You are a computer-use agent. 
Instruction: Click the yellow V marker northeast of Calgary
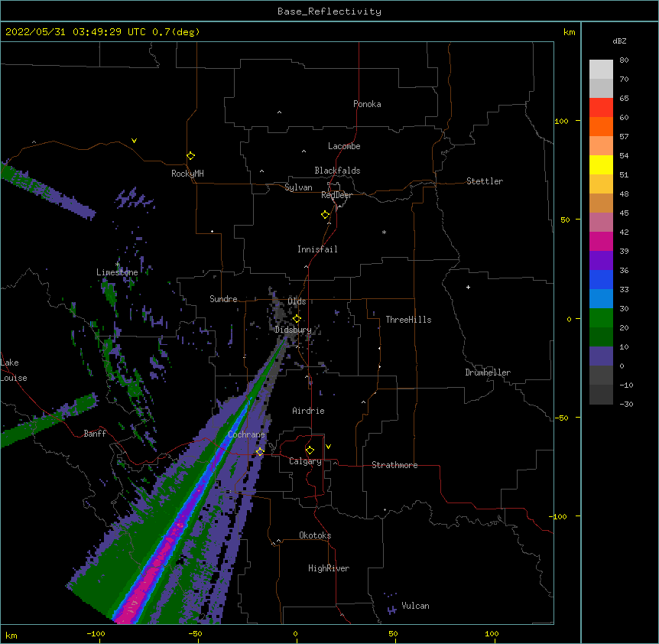328,447
